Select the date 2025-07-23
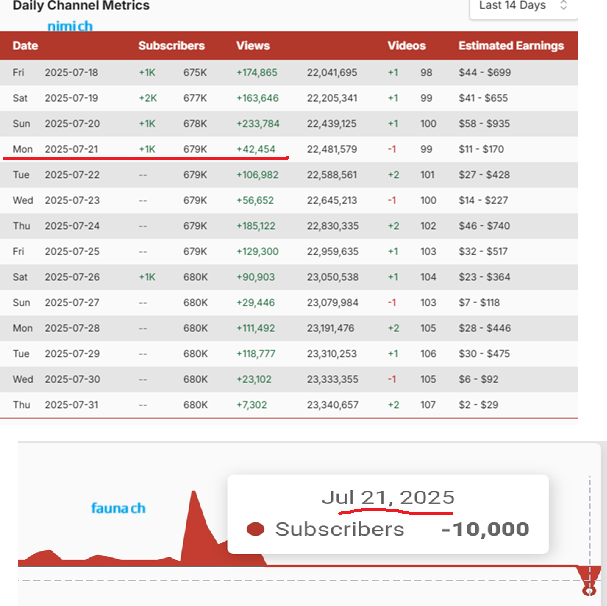The image size is (607, 606). [x=72, y=200]
